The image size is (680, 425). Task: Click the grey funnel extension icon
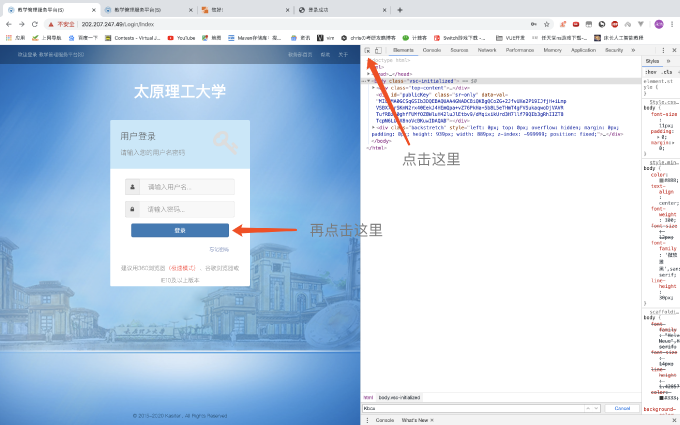point(641,24)
